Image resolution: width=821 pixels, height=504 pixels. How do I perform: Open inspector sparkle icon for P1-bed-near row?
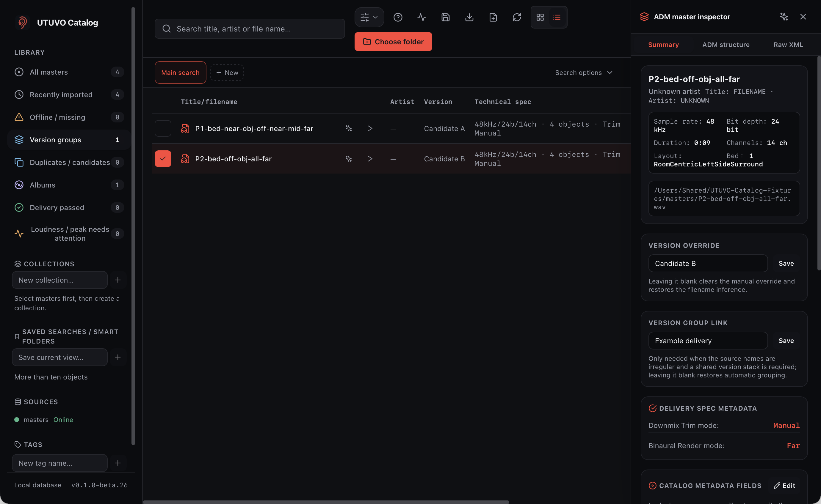pos(348,128)
